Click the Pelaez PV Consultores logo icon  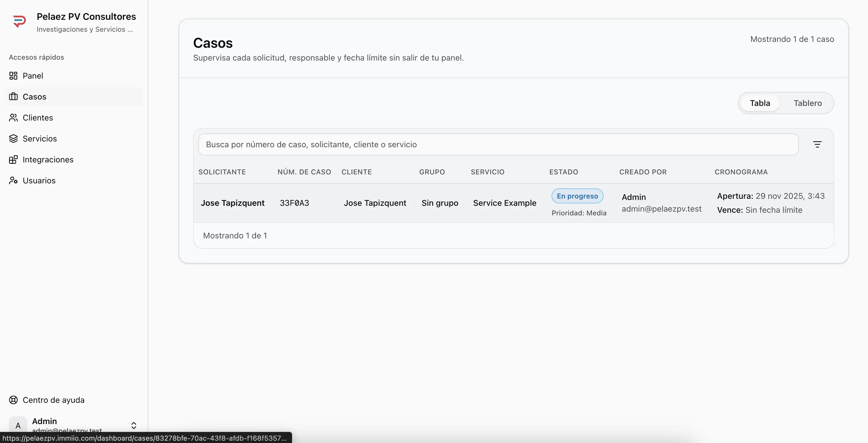tap(19, 21)
